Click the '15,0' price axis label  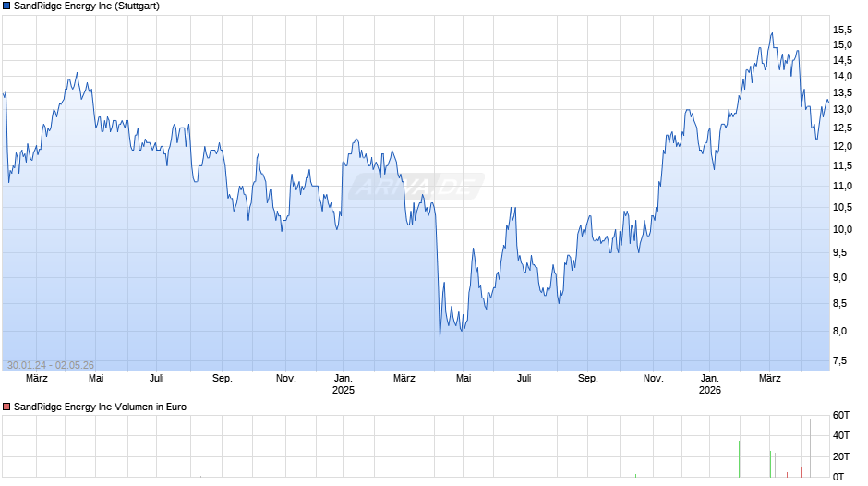[x=842, y=45]
